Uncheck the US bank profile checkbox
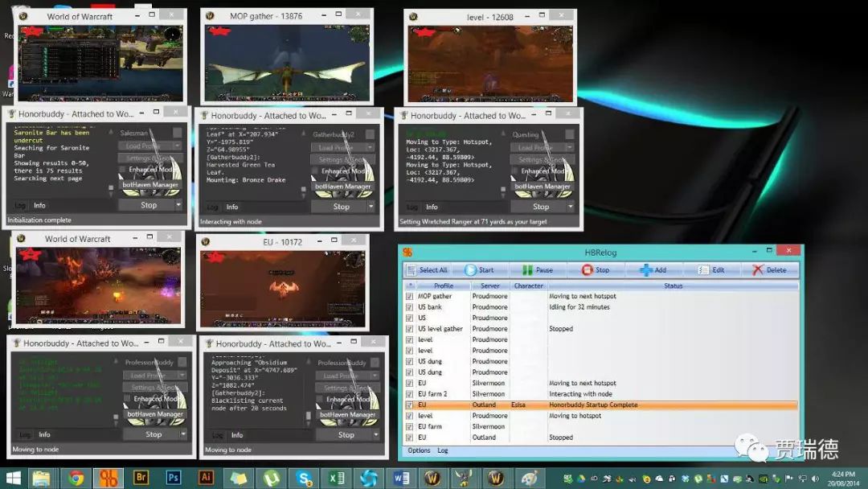The height and width of the screenshot is (489, 868). coord(409,307)
